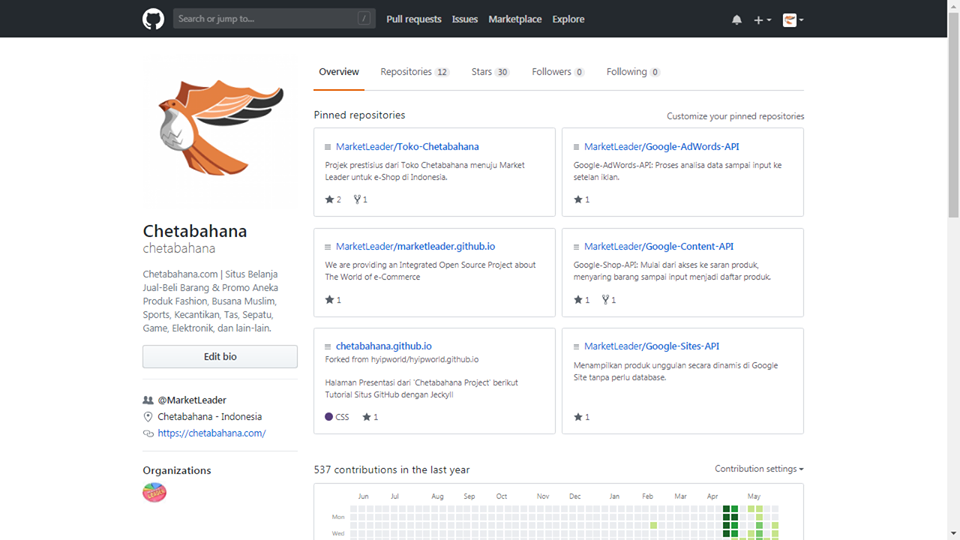Click the CSS language color dot
Viewport: 960px width, 540px height.
coord(329,417)
